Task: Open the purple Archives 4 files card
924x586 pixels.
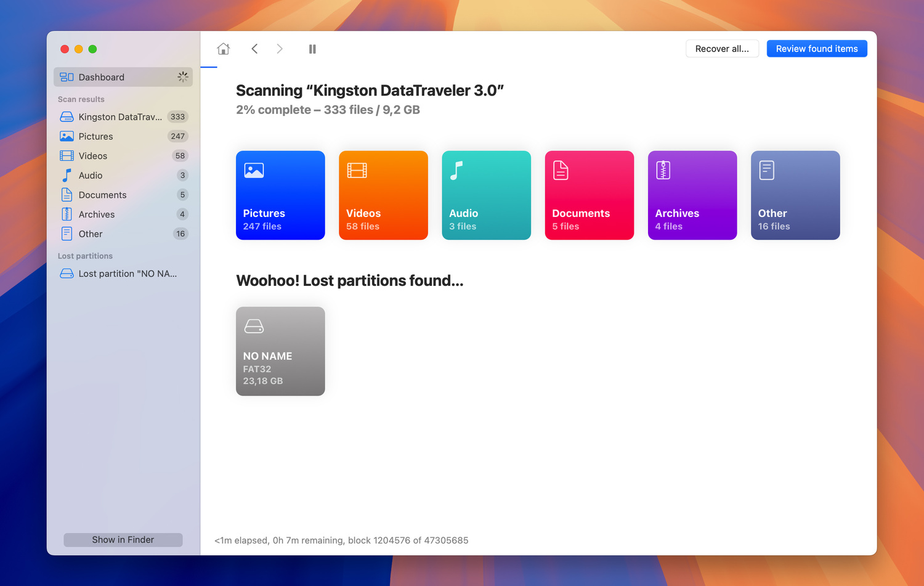Action: click(x=692, y=195)
